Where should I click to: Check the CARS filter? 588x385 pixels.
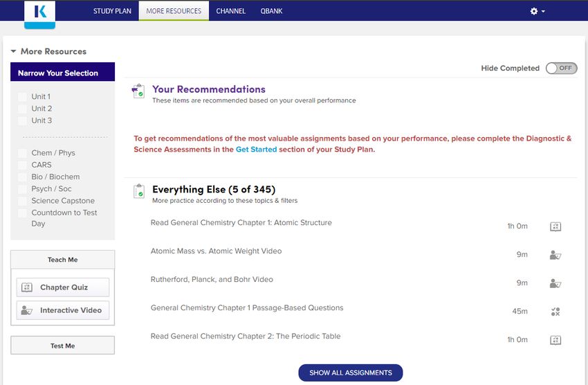point(23,165)
